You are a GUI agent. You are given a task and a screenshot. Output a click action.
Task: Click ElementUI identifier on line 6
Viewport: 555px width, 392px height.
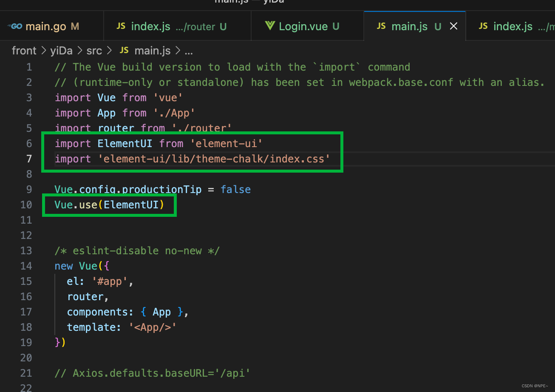pos(125,144)
